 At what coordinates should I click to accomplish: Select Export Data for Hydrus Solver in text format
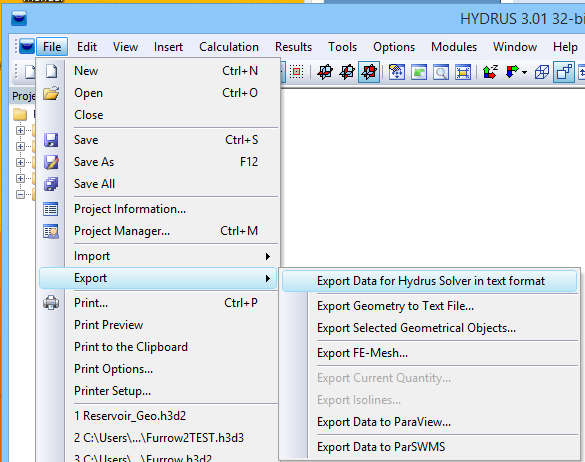pos(429,281)
